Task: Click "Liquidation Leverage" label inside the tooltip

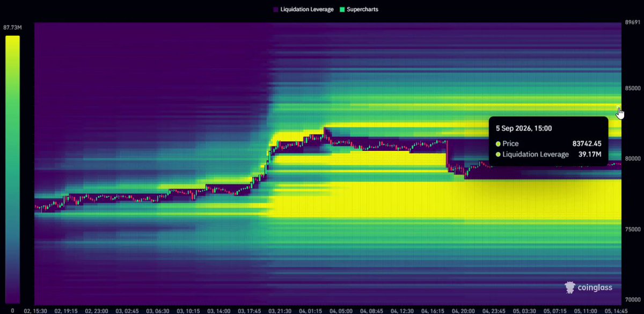Action: point(536,155)
